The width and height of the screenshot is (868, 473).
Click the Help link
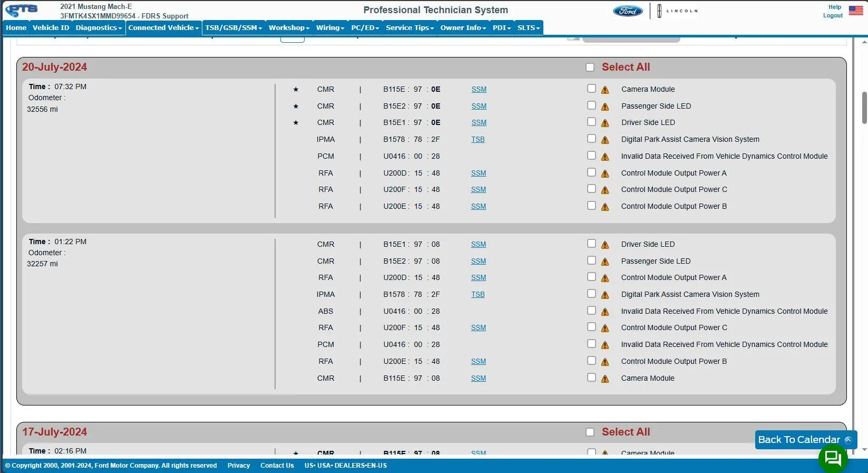click(x=835, y=7)
